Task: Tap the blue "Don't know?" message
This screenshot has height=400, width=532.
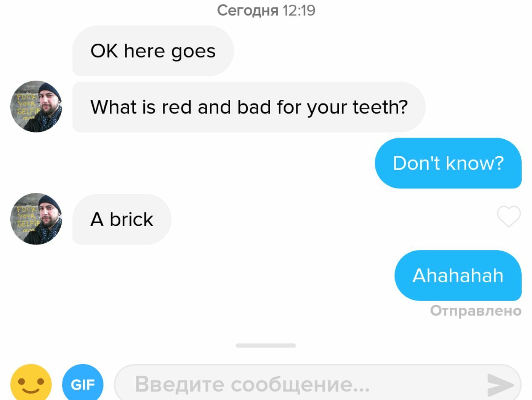Action: click(x=448, y=163)
